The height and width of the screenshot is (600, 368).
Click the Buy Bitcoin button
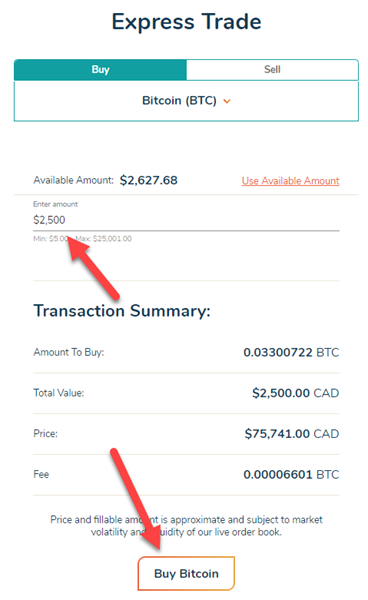coord(186,573)
